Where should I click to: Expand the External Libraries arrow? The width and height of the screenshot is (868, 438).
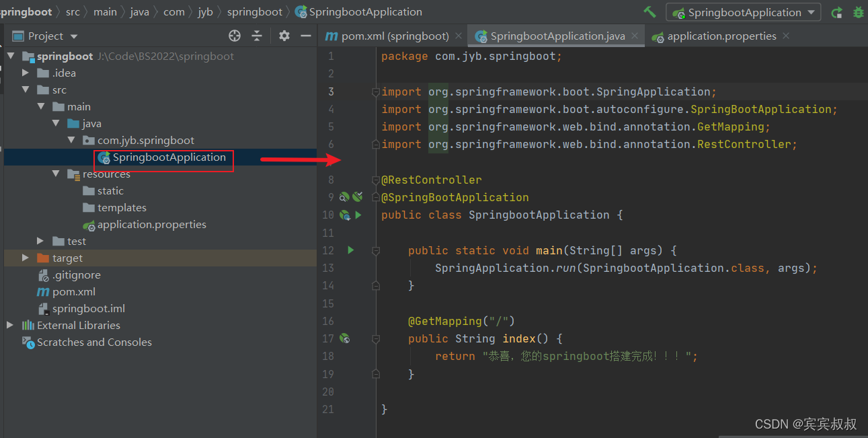point(9,325)
